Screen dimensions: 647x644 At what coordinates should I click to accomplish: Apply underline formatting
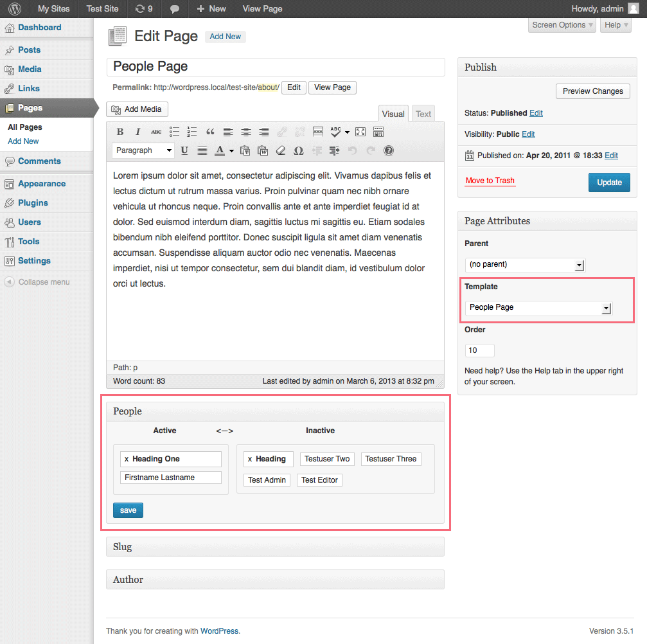click(x=184, y=150)
